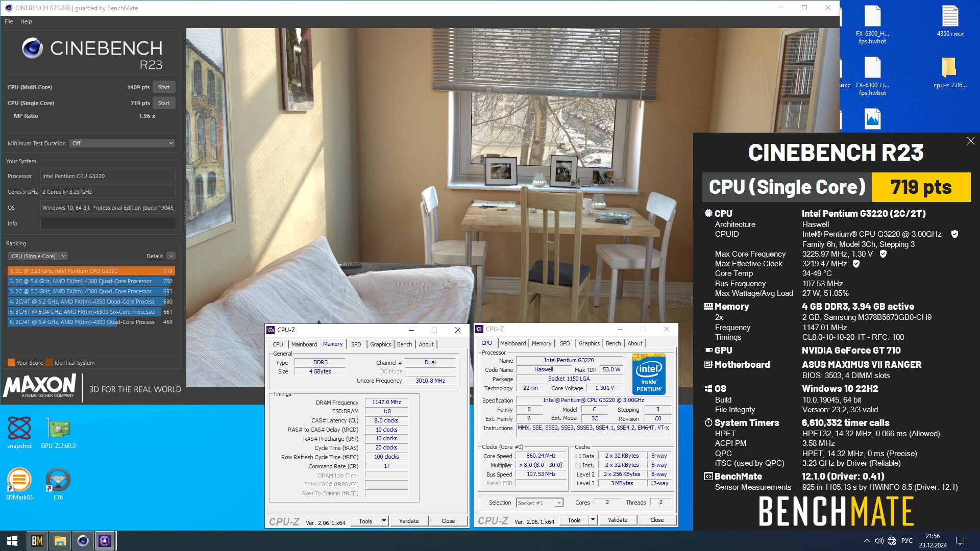The height and width of the screenshot is (551, 980).
Task: Open Tools dropdown arrow in memory CPU-Z
Action: tap(384, 521)
